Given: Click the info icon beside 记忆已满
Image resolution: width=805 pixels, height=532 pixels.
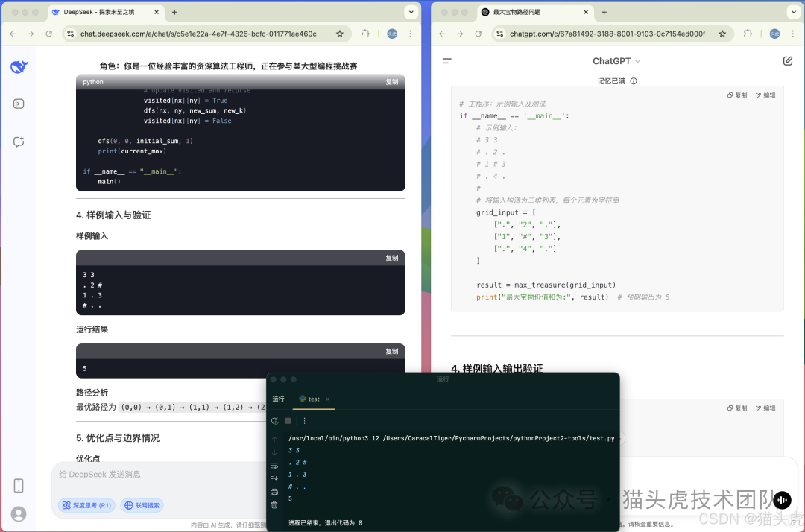Looking at the screenshot, I should (634, 81).
